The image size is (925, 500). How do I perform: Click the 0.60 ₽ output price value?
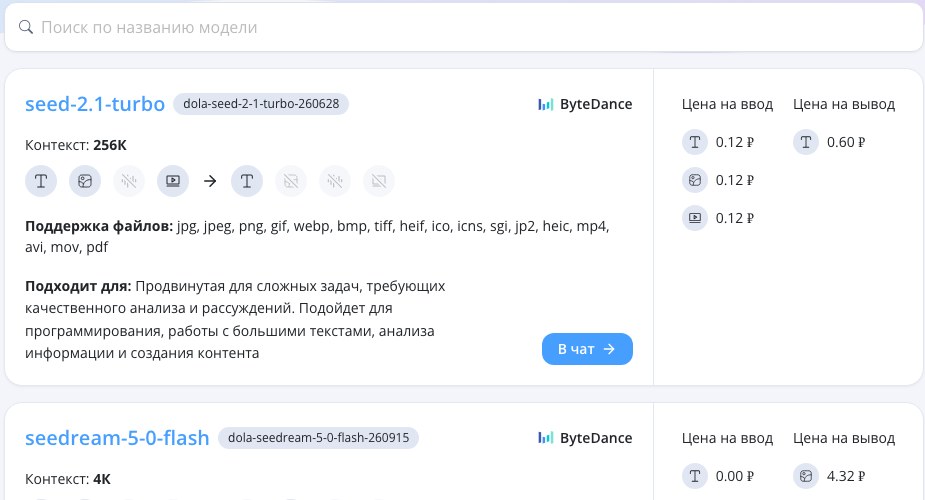(x=846, y=142)
